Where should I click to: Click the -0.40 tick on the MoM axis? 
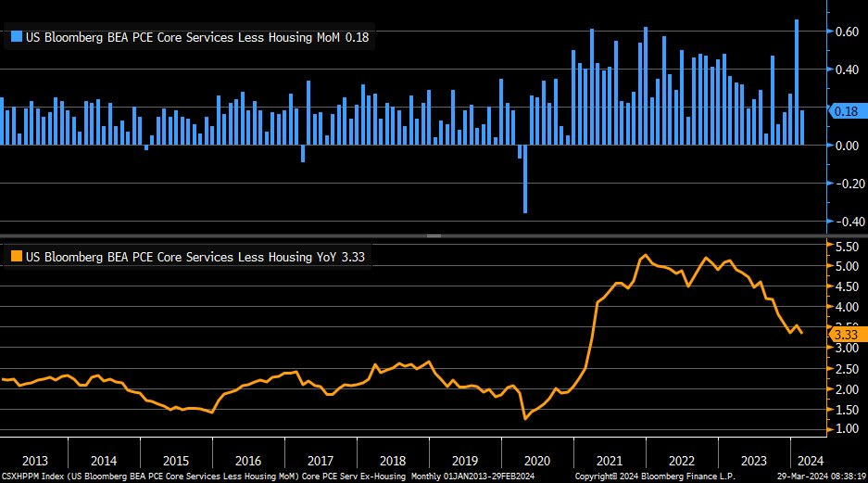tap(845, 222)
